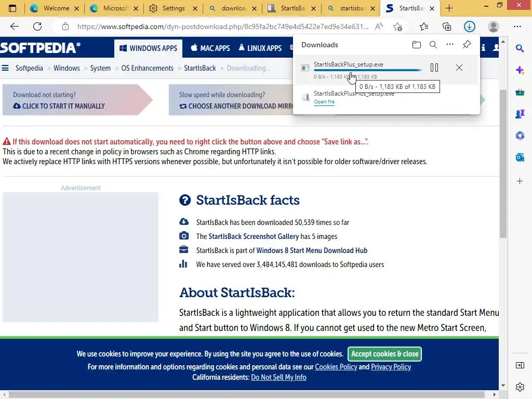Image resolution: width=532 pixels, height=399 pixels.
Task: Close the Settings tab
Action: 195,8
